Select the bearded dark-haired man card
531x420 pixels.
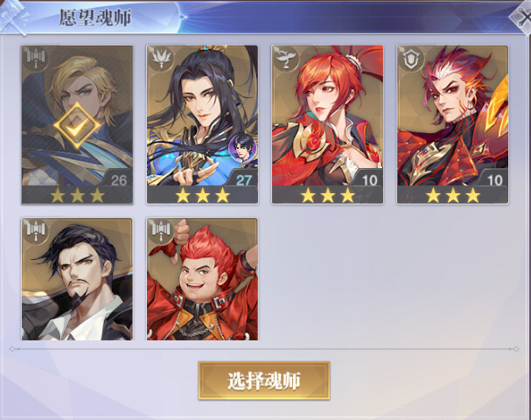coord(77,279)
